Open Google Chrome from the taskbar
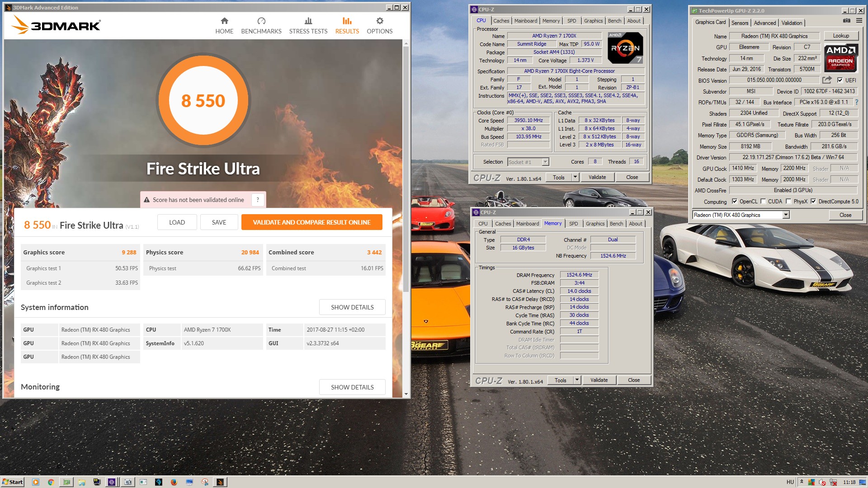The height and width of the screenshot is (488, 868). (x=51, y=482)
